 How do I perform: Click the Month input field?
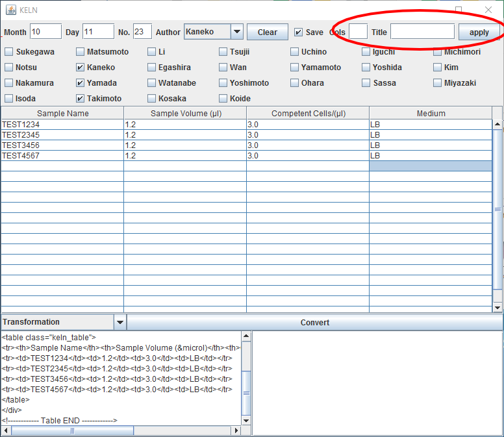point(45,31)
